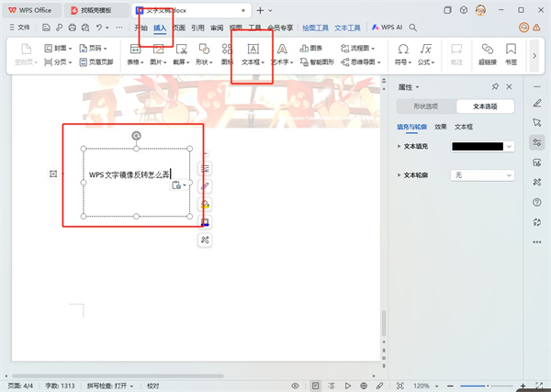This screenshot has width=551, height=392.
Task: Click the shape outline icon beside text box
Action: coord(205,222)
